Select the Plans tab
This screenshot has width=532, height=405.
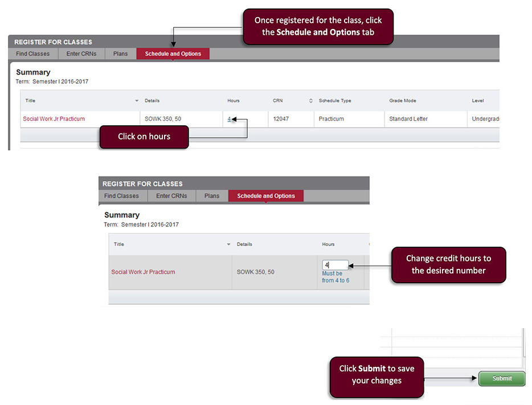[120, 53]
